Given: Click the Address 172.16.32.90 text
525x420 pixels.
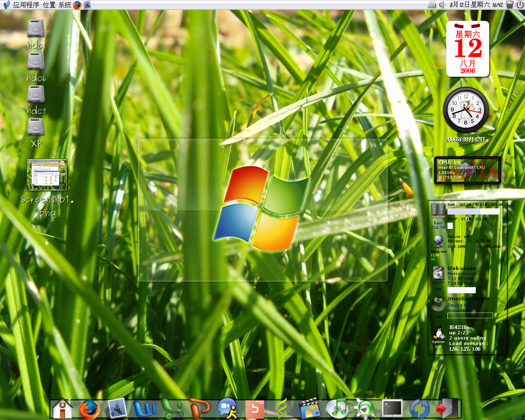Looking at the screenshot, I should 469,241.
